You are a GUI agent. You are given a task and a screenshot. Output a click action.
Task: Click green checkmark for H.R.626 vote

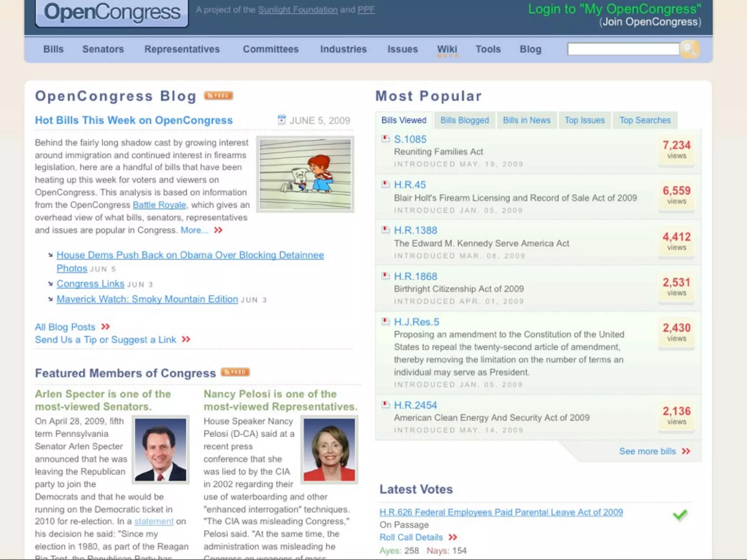point(680,515)
